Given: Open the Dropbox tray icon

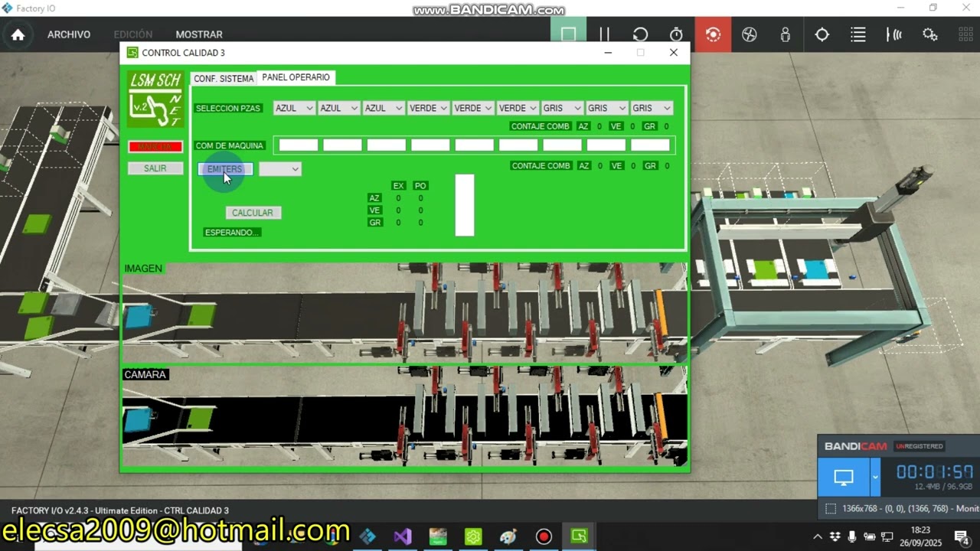Looking at the screenshot, I should coord(835,536).
